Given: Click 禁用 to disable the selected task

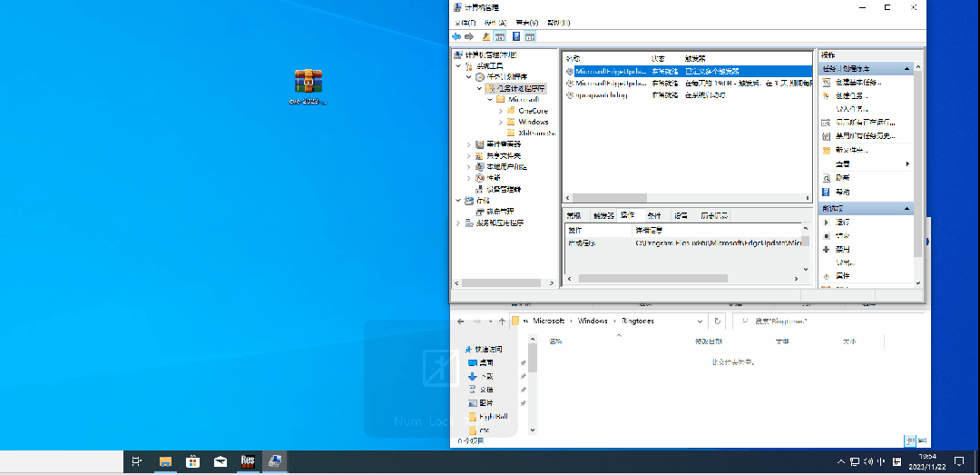Looking at the screenshot, I should pyautogui.click(x=842, y=249).
